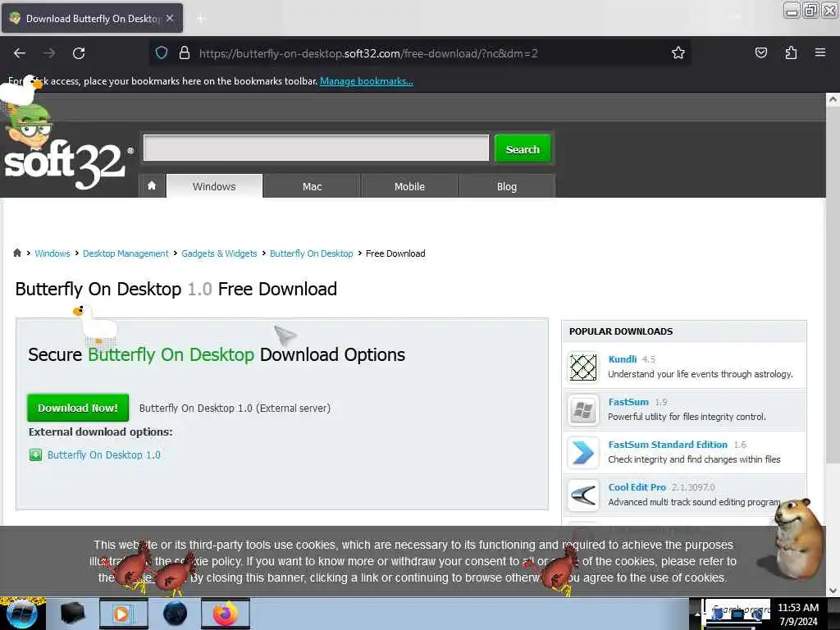
Task: Open the Windows Start orb
Action: click(22, 614)
